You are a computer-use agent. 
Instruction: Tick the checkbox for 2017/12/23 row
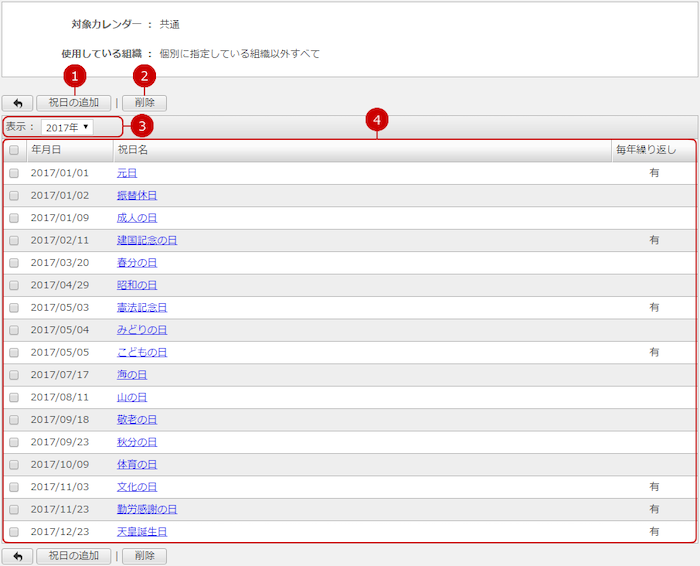click(14, 532)
